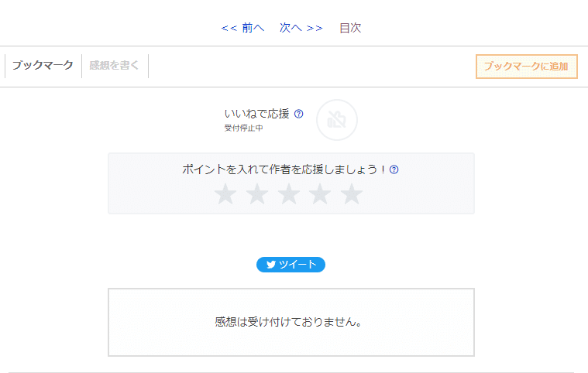
Task: Go to the previous chapter via 前へ
Action: click(243, 28)
